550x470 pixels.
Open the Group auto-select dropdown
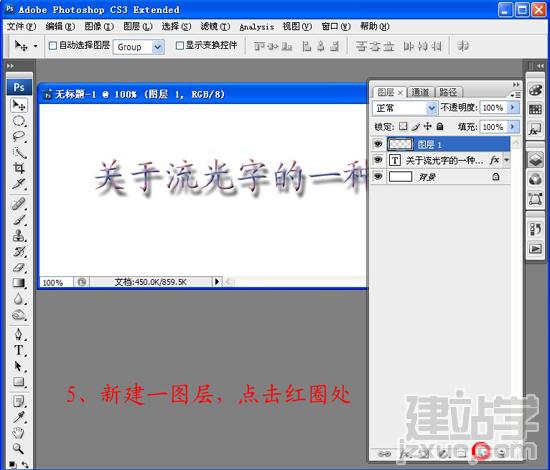click(x=158, y=47)
